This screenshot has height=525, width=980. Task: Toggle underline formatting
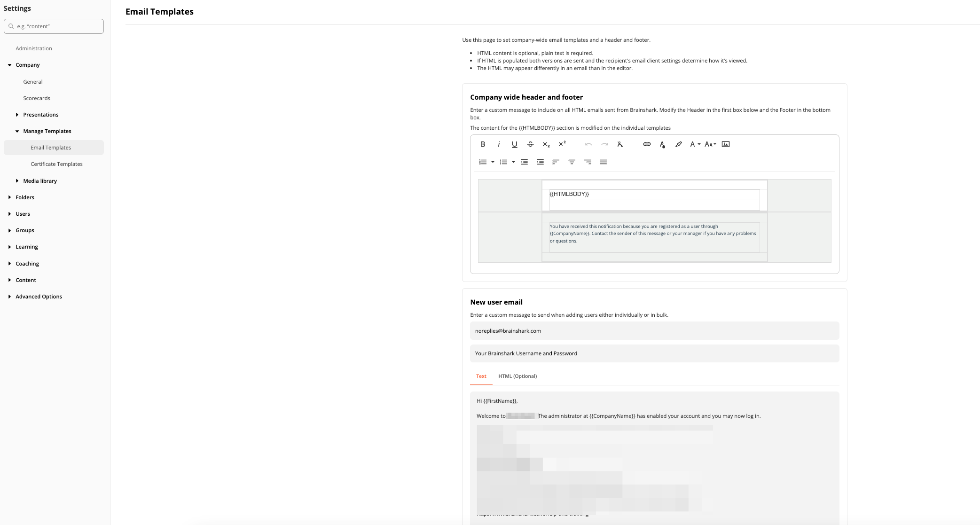click(x=514, y=144)
